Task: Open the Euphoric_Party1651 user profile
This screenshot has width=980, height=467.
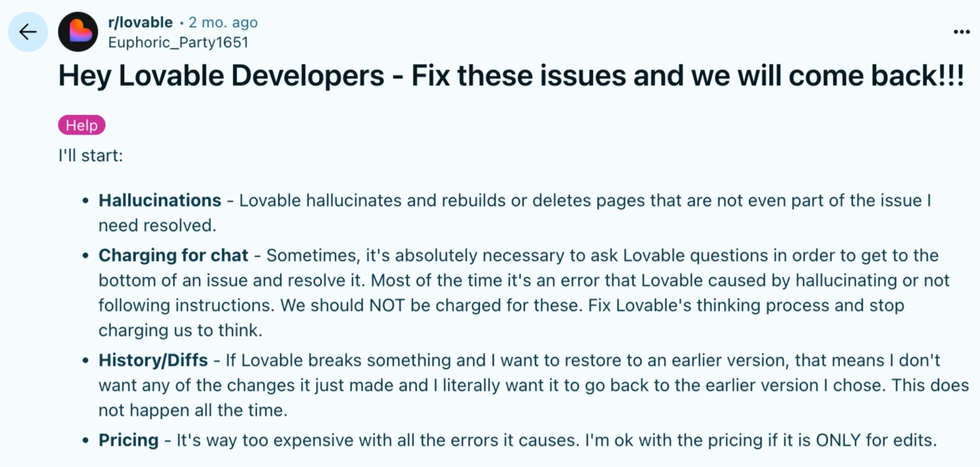Action: [x=178, y=42]
